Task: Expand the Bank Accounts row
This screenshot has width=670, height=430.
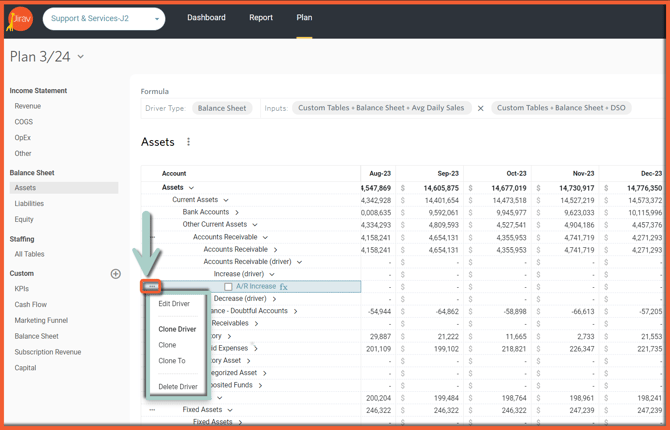Action: point(237,212)
